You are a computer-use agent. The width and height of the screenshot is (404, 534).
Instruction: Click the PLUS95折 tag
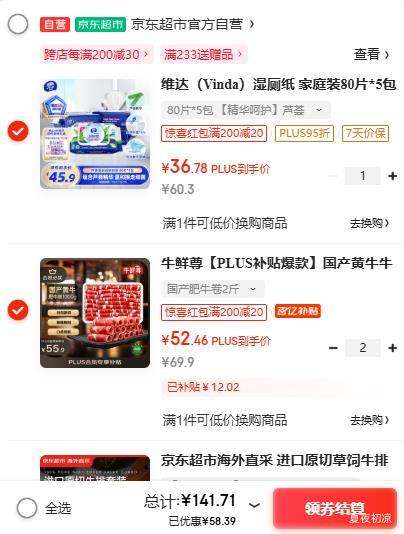(x=304, y=133)
